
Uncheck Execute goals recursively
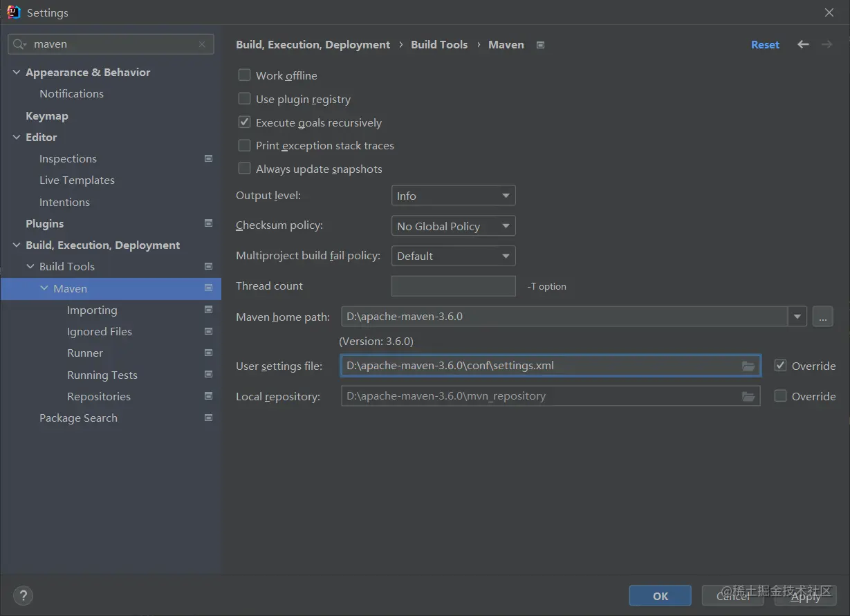pos(244,122)
